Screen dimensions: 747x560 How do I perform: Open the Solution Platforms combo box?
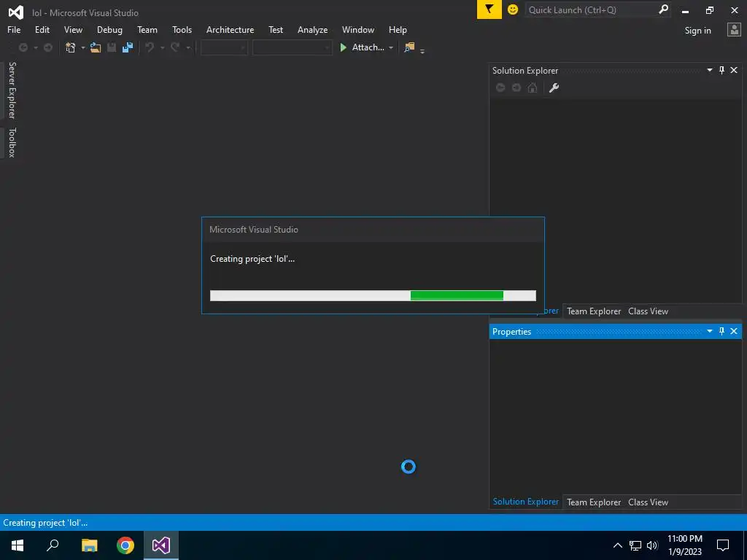[292, 47]
